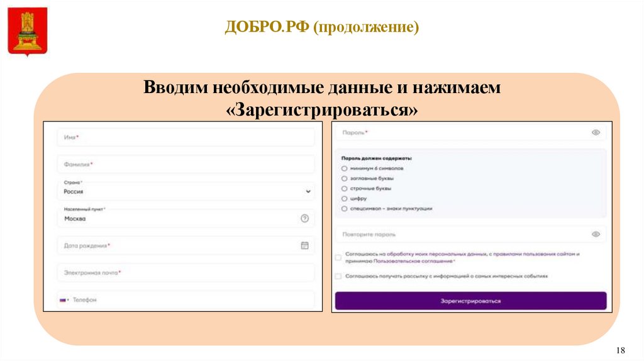The image size is (644, 361).
Task: Open the обработку моих персональных данных link
Action: tap(436, 254)
